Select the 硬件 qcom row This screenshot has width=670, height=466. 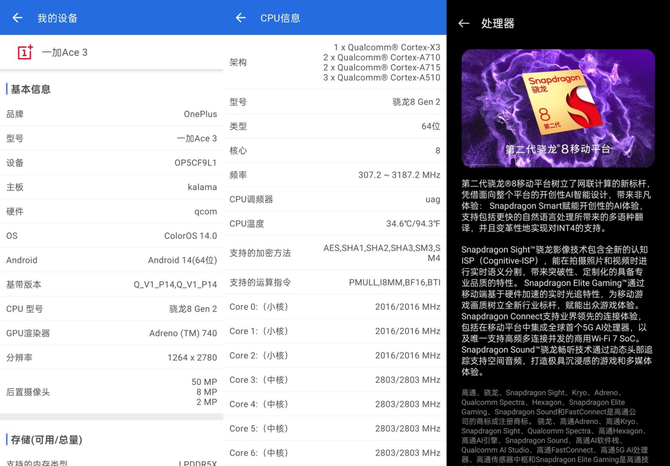(112, 211)
